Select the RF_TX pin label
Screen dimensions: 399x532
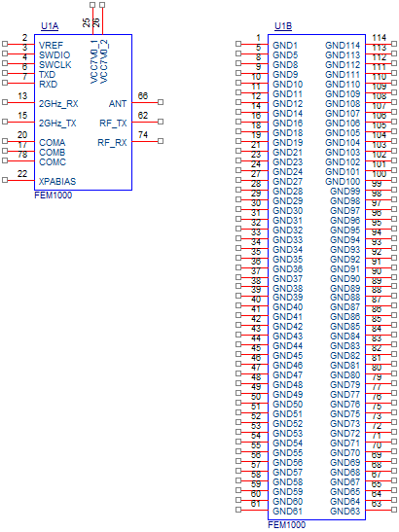click(113, 124)
